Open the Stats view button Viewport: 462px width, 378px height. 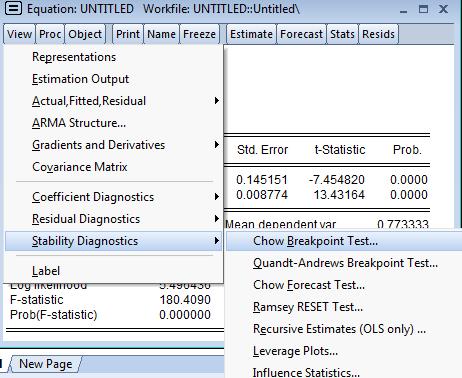click(342, 34)
